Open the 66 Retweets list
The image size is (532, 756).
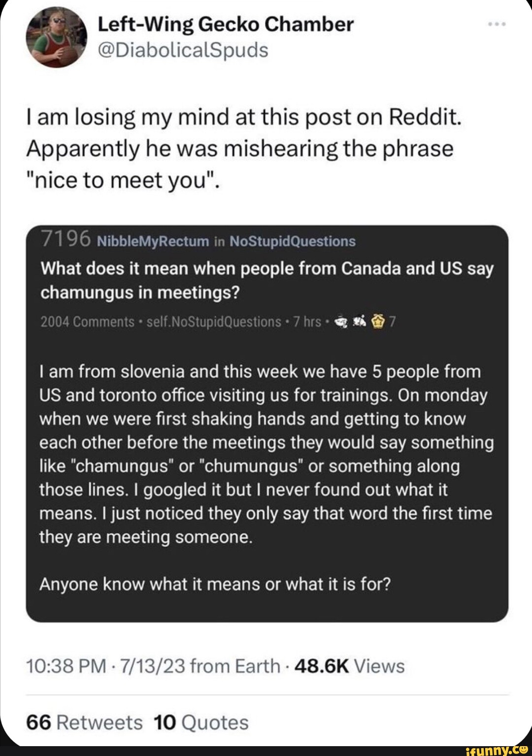pyautogui.click(x=84, y=723)
